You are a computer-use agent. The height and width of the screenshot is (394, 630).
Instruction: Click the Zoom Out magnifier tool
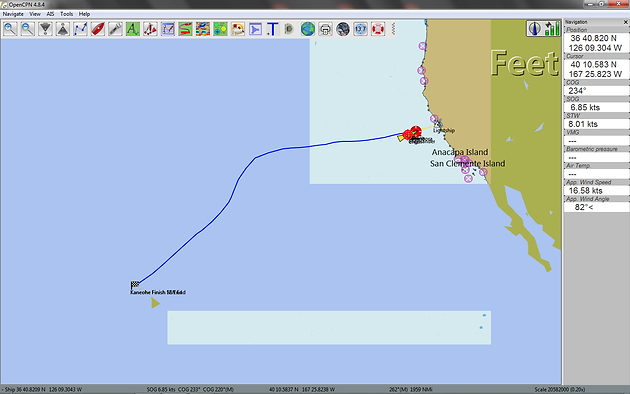coord(28,29)
